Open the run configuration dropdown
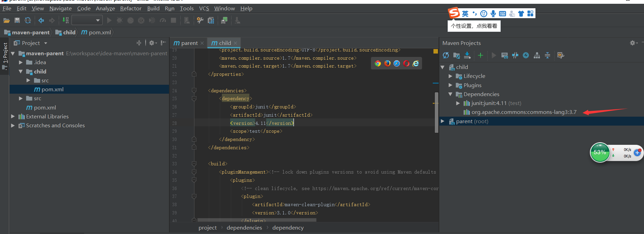644x234 pixels. tap(87, 21)
